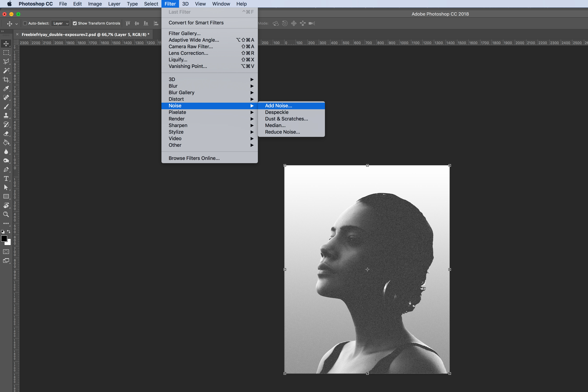Image resolution: width=588 pixels, height=392 pixels.
Task: Activate the Horizontal Type tool
Action: [6, 179]
